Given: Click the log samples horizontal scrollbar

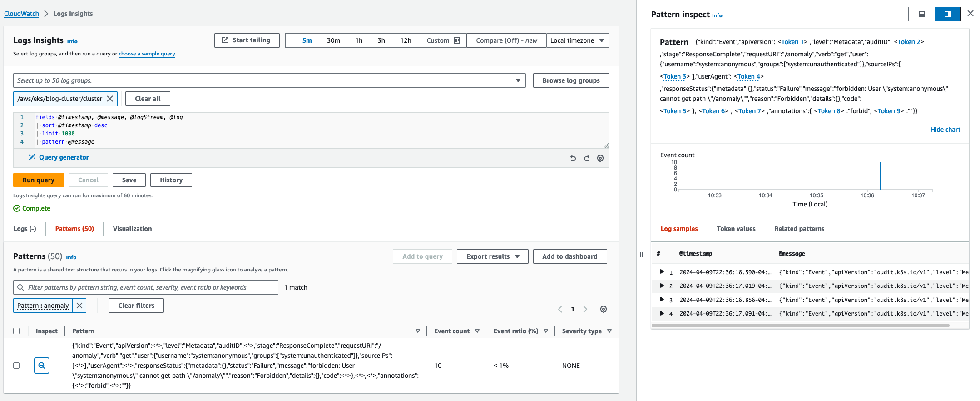Looking at the screenshot, I should [x=801, y=326].
